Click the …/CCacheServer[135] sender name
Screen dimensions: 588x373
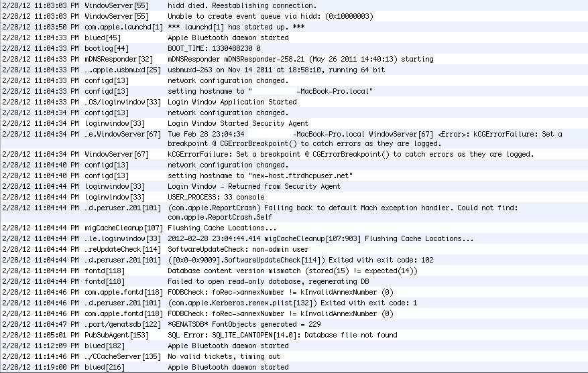click(x=123, y=356)
